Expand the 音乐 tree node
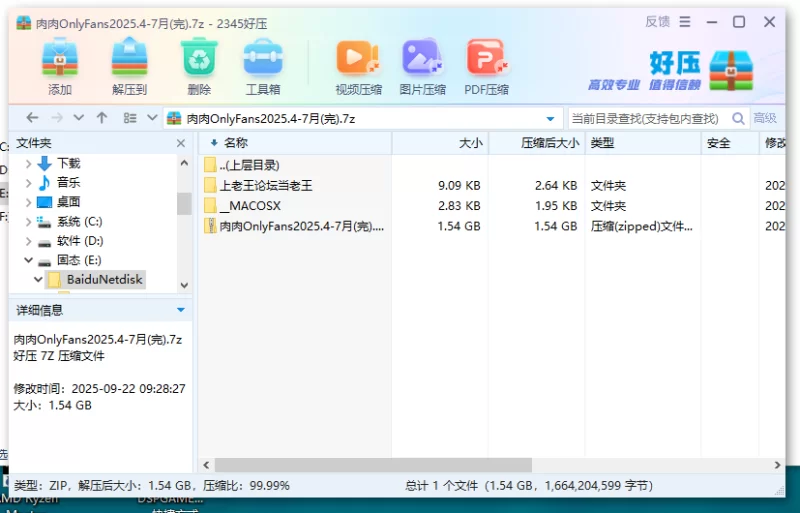The image size is (800, 513). click(29, 183)
